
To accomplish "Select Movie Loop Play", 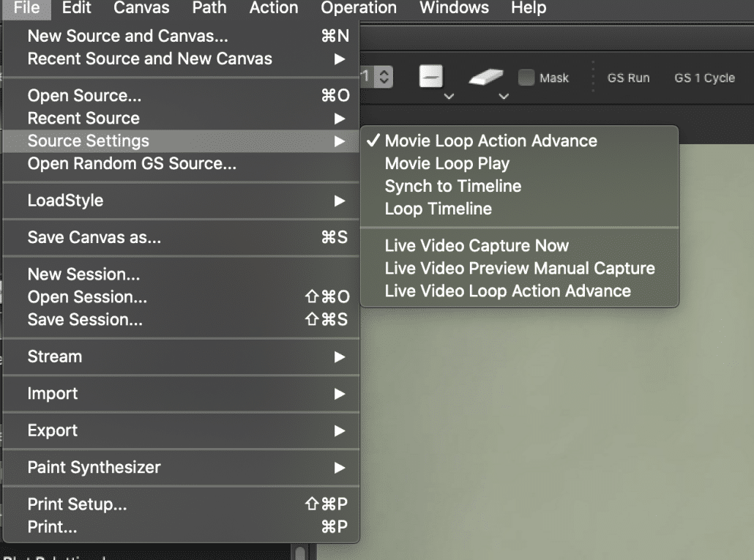I will [446, 163].
